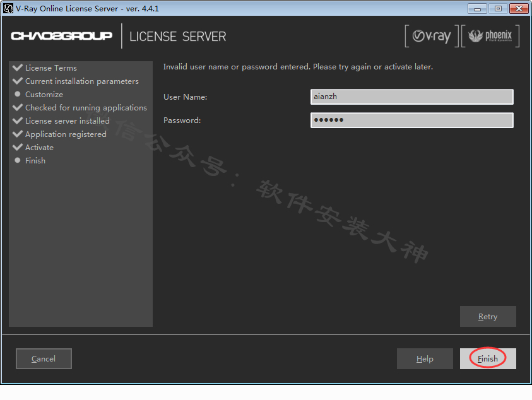The width and height of the screenshot is (532, 400).
Task: Click the Finish button
Action: tap(488, 358)
